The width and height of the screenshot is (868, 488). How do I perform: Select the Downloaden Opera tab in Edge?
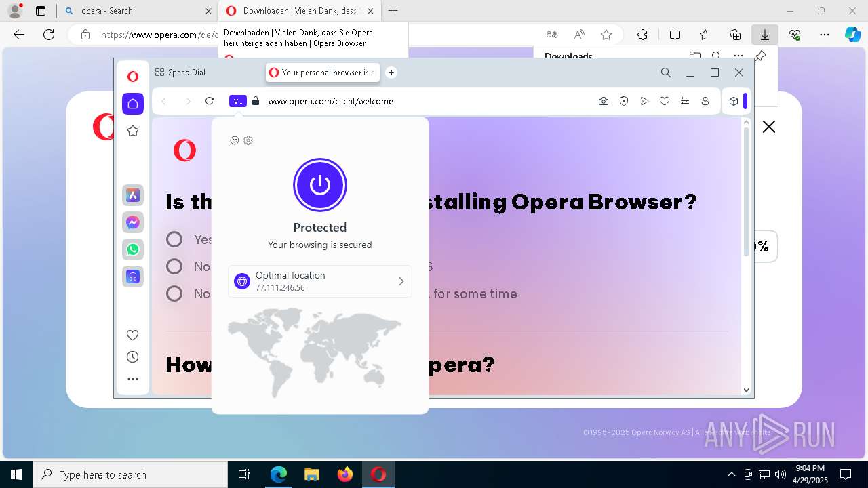pyautogui.click(x=300, y=11)
